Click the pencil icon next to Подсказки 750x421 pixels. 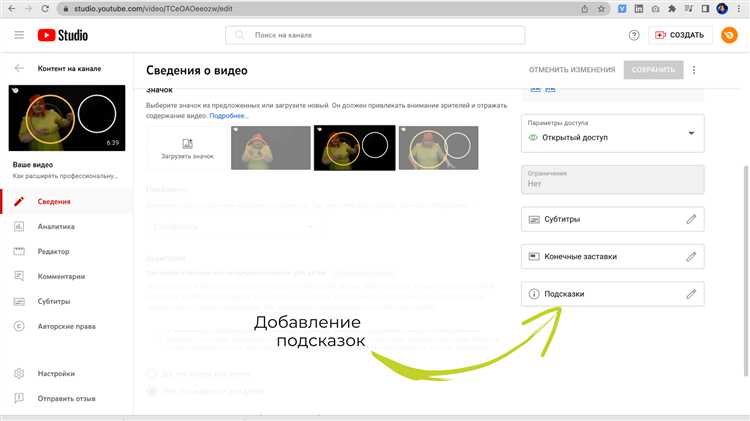690,294
